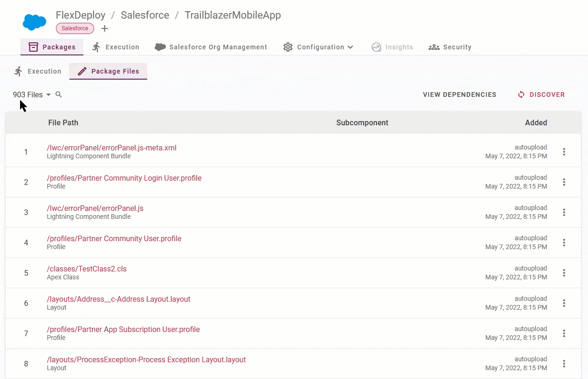The image size is (588, 379).
Task: Click the FlexDeploy breadcrumb
Action: pyautogui.click(x=81, y=15)
